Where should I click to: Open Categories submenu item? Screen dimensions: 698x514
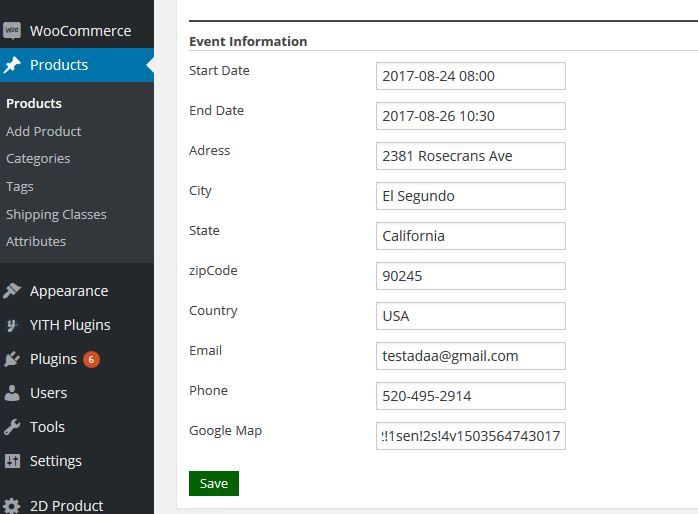tap(38, 158)
